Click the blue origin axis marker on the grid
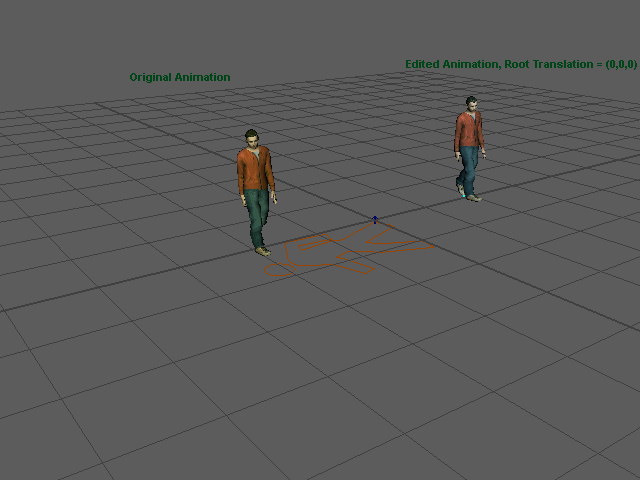Image resolution: width=640 pixels, height=480 pixels. coord(375,220)
